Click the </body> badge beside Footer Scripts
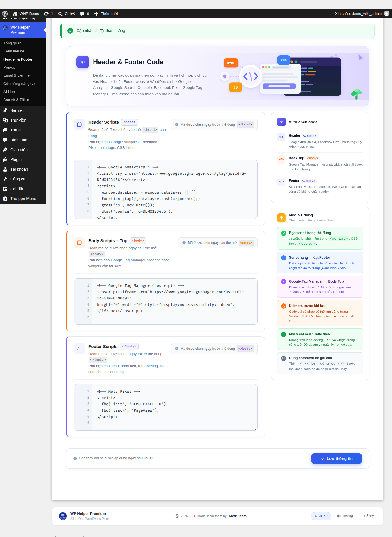Viewport: 392px width, 537px height. (129, 347)
